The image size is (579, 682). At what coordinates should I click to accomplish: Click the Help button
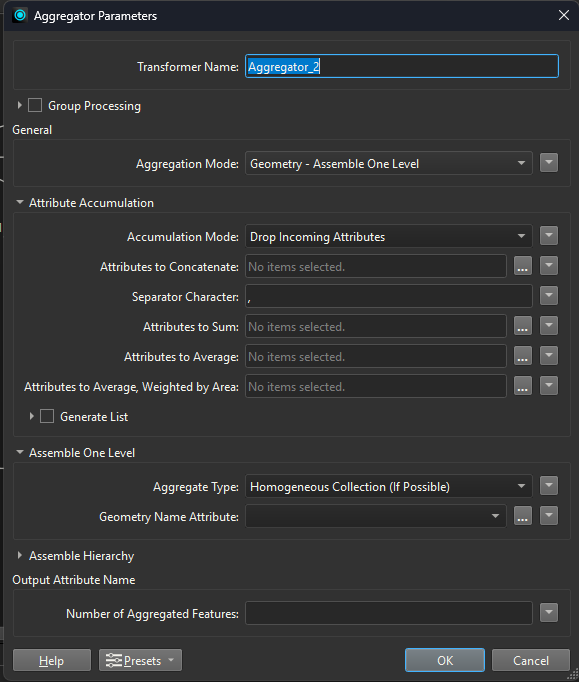click(x=52, y=660)
